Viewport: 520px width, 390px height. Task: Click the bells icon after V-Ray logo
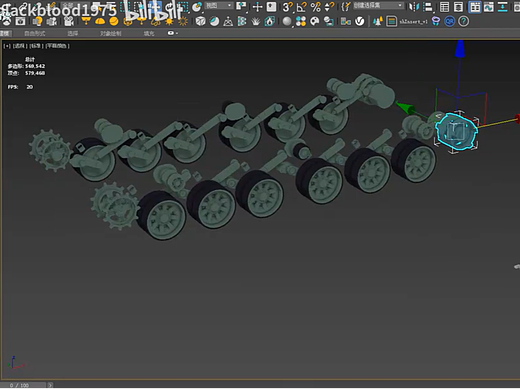tap(377, 21)
